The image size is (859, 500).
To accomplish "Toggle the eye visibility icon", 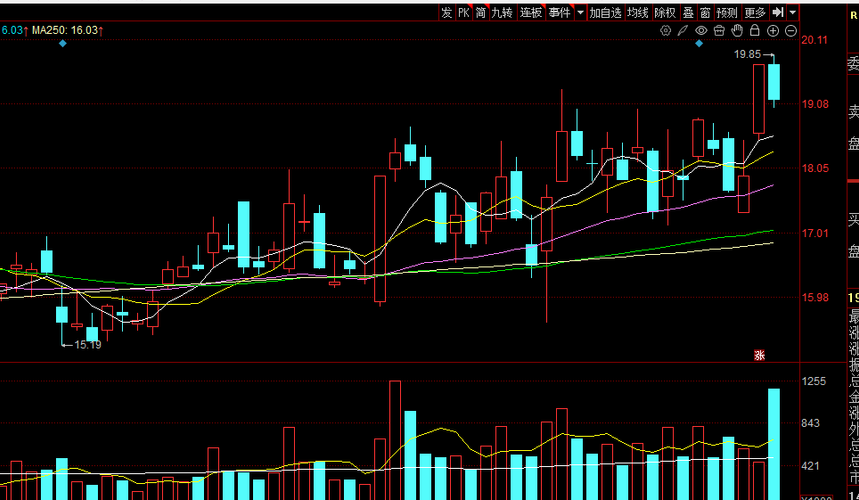I will coord(701,31).
